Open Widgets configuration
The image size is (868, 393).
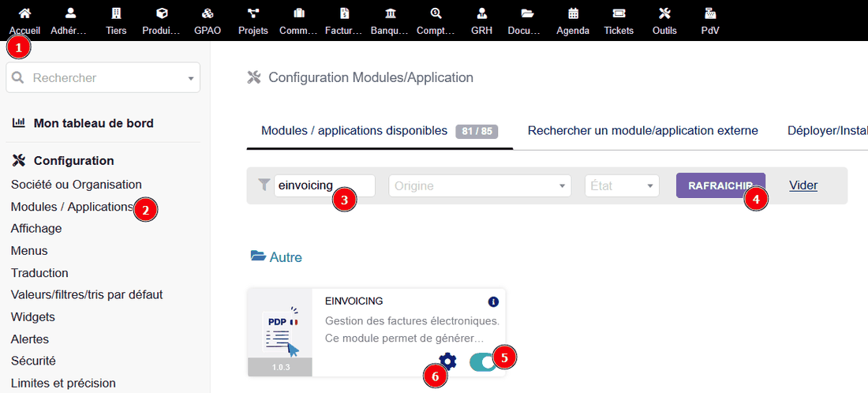tap(33, 317)
